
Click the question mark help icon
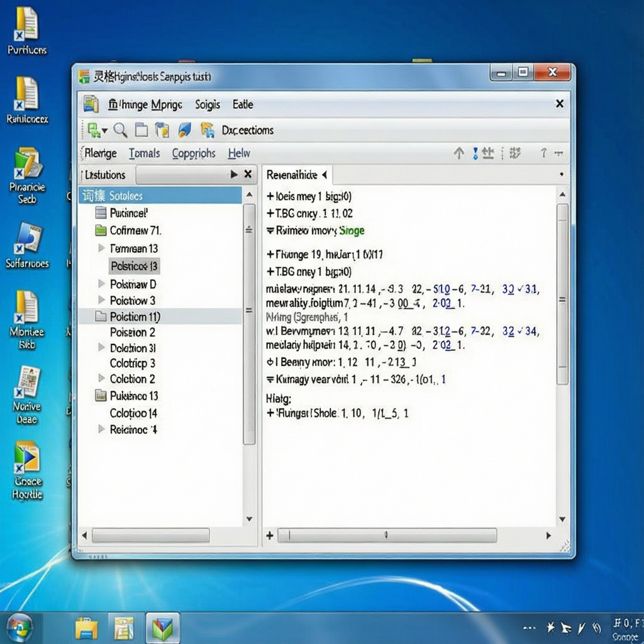coord(543,153)
